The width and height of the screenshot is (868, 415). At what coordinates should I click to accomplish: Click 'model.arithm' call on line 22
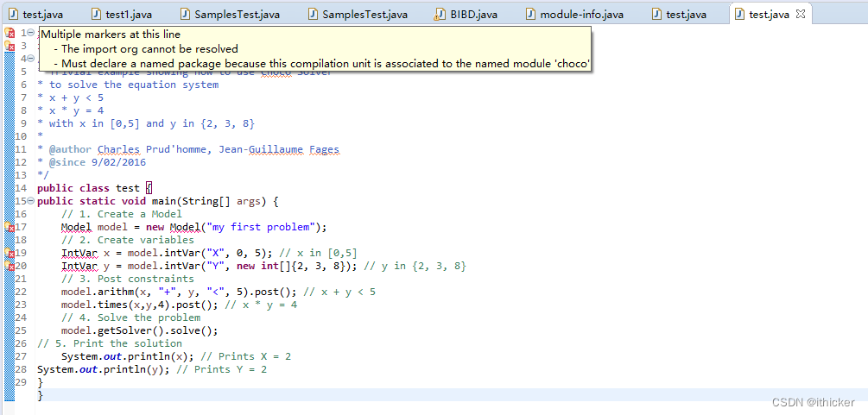97,292
